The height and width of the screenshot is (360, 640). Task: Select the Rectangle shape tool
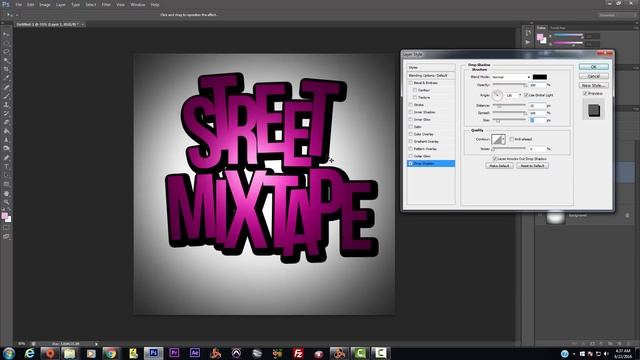click(x=6, y=184)
